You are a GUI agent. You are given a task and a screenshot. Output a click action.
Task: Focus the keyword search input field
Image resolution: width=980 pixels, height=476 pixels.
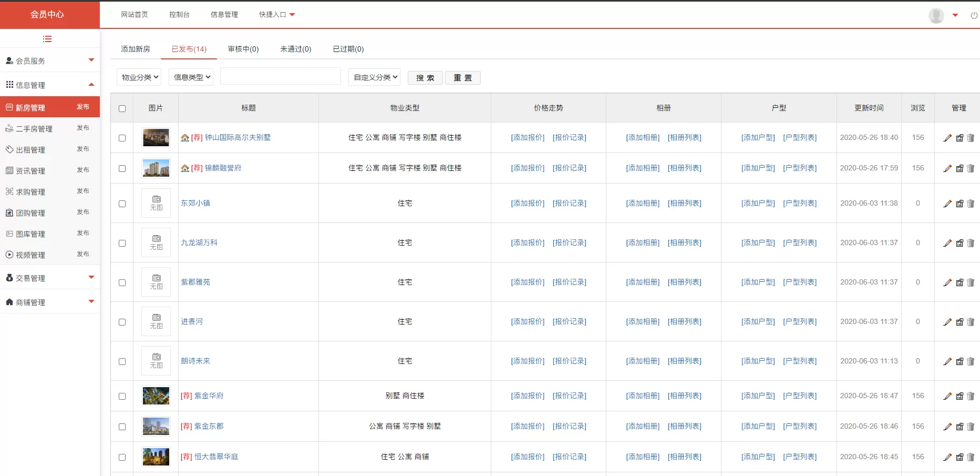click(280, 77)
